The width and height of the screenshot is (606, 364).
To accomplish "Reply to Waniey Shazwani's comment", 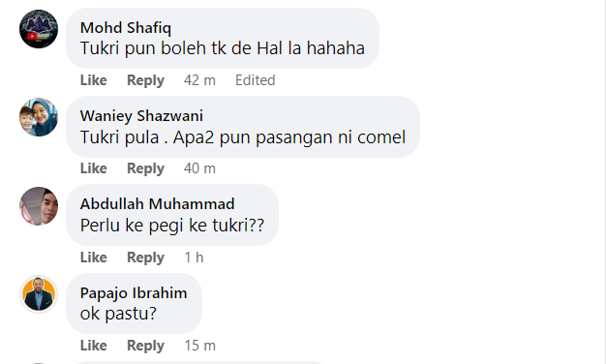I will pos(146,168).
